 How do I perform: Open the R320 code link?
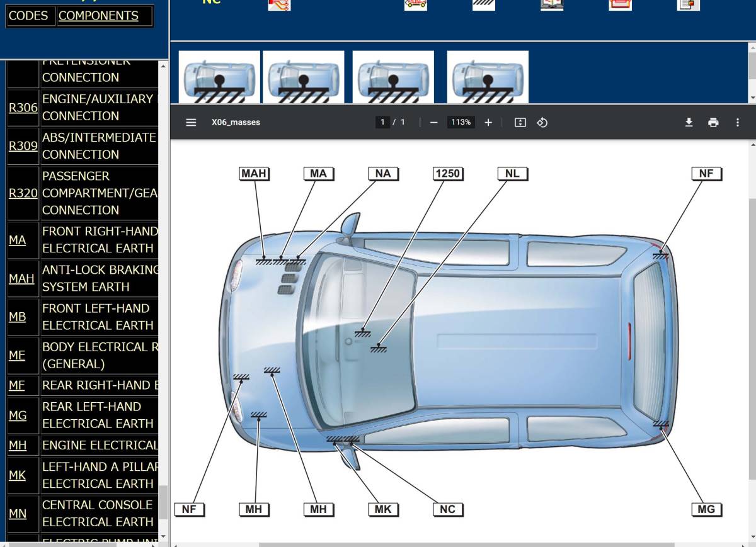click(23, 193)
